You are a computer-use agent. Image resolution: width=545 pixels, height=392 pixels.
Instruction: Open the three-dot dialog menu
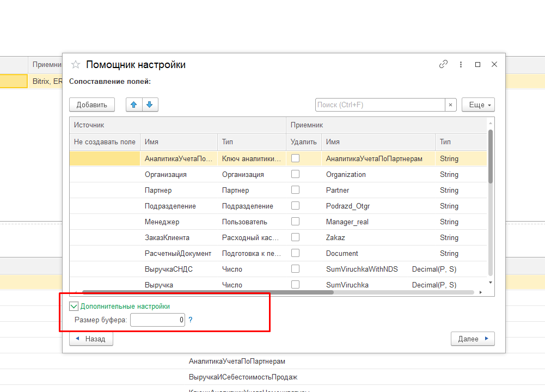(461, 64)
